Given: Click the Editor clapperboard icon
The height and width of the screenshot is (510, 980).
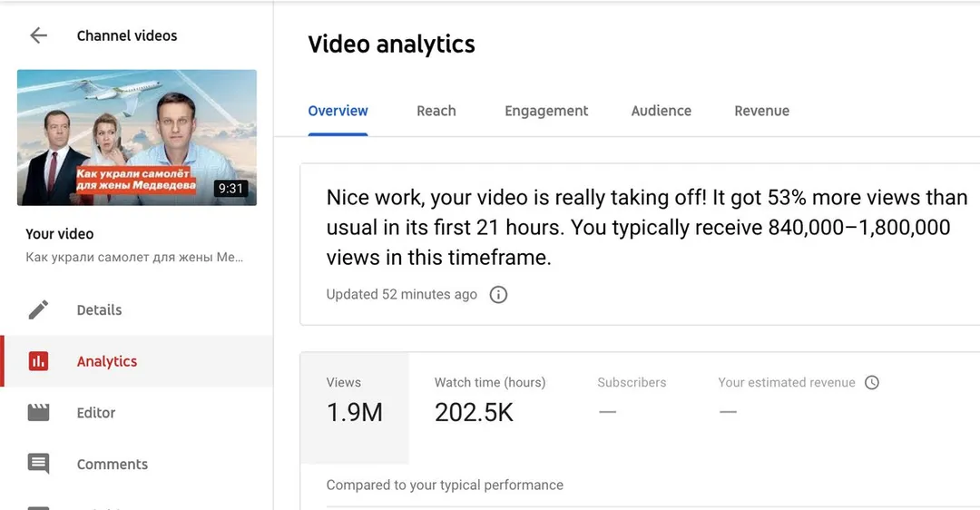Looking at the screenshot, I should (x=38, y=413).
